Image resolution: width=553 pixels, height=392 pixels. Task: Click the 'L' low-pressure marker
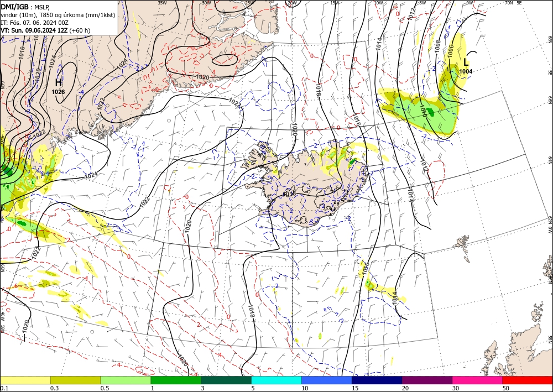(466, 62)
